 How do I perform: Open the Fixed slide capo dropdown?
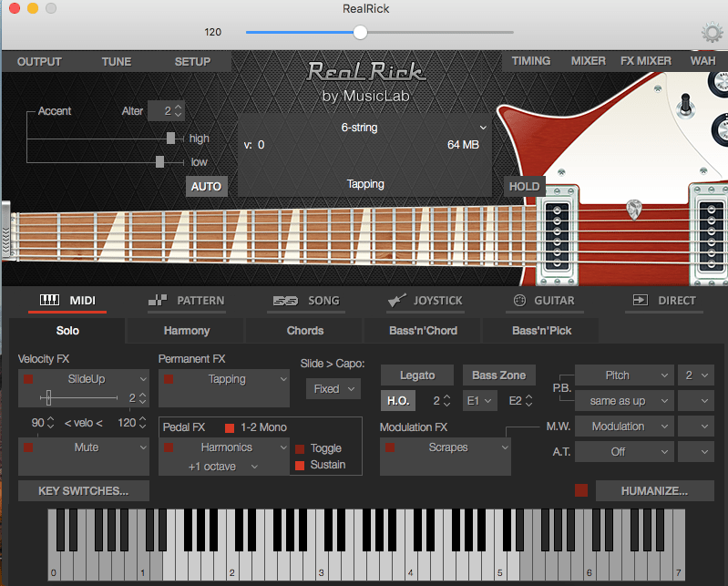click(333, 388)
